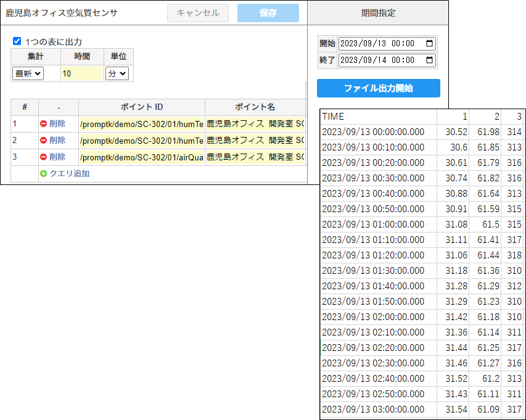This screenshot has height=420, width=526.
Task: Click value 31.54 in the 03:00 row
Action: (x=456, y=410)
